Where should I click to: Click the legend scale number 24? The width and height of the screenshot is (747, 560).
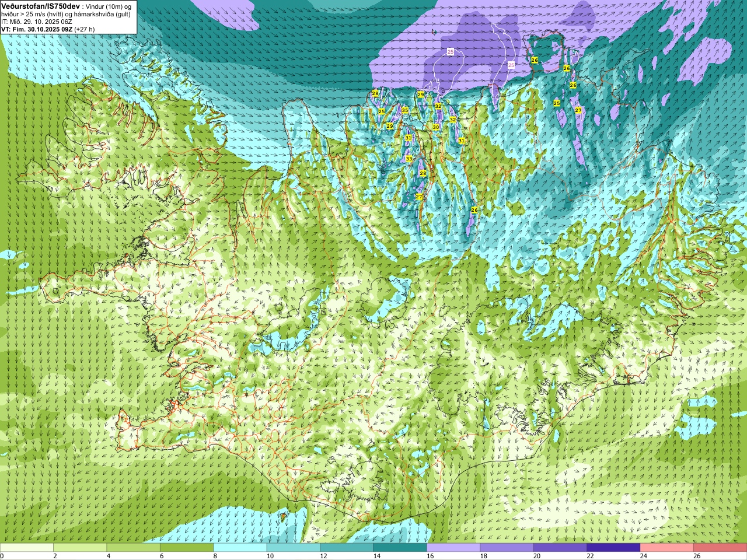tap(643, 556)
